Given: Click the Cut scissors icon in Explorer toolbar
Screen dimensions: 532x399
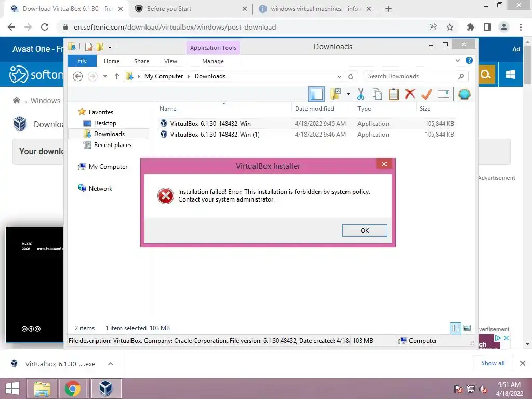Looking at the screenshot, I should [361, 94].
